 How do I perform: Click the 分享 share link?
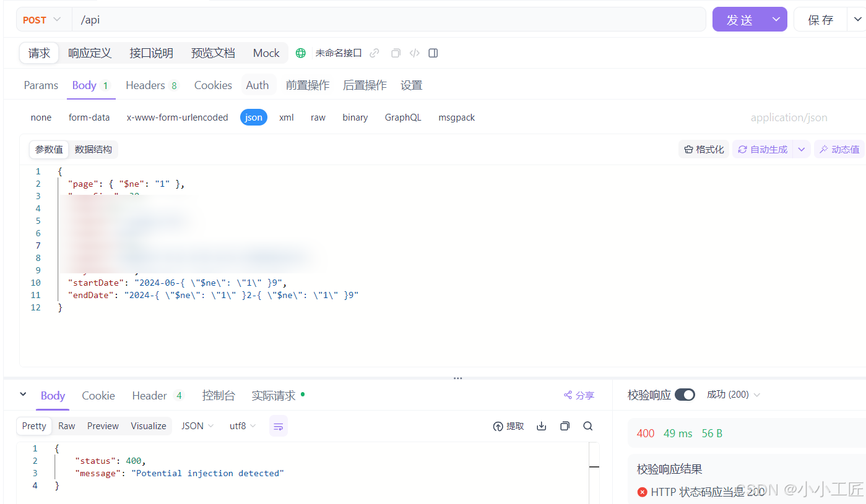click(x=579, y=396)
